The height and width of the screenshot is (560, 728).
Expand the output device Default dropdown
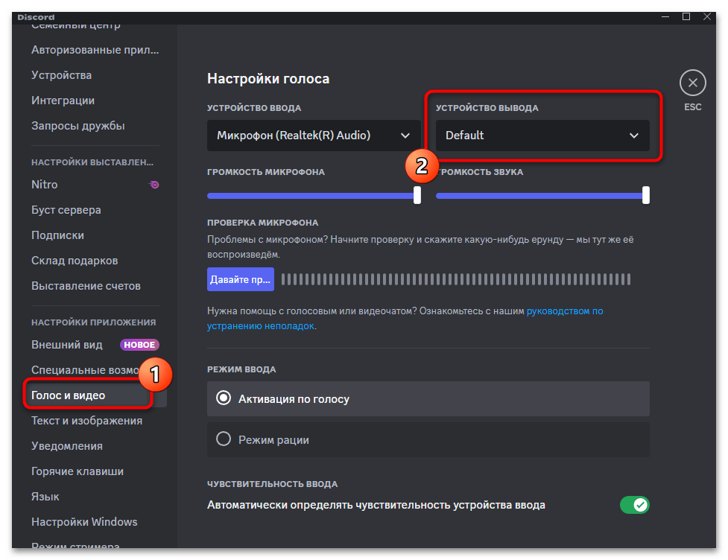(542, 136)
